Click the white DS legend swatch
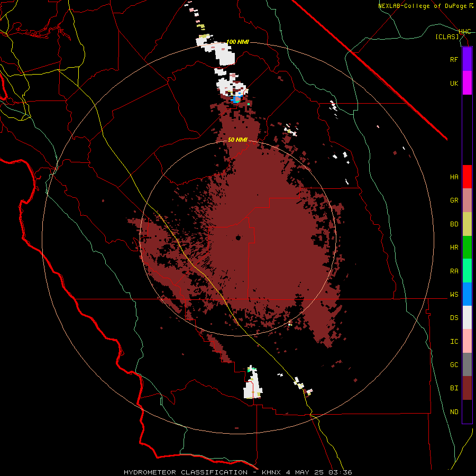Screen dimensions: 476x476 click(x=467, y=317)
